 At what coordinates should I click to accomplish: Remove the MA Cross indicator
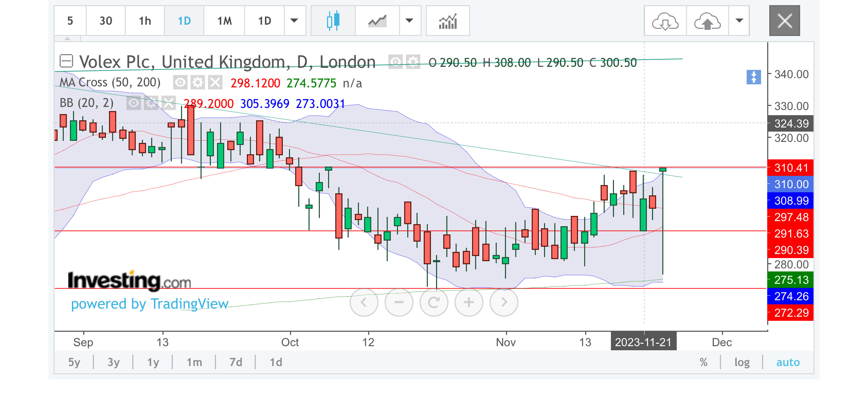(x=215, y=83)
